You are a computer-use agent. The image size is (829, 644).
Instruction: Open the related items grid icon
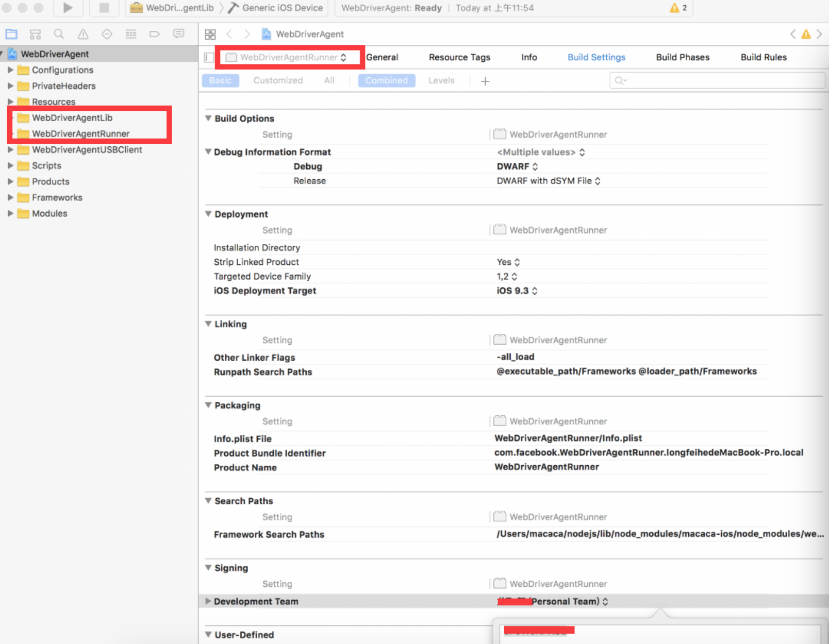(x=210, y=34)
